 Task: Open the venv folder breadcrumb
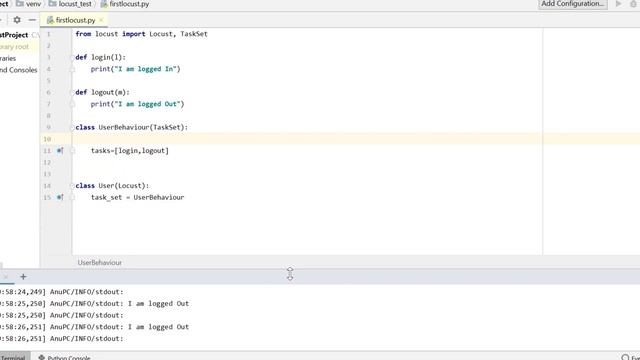click(x=29, y=4)
